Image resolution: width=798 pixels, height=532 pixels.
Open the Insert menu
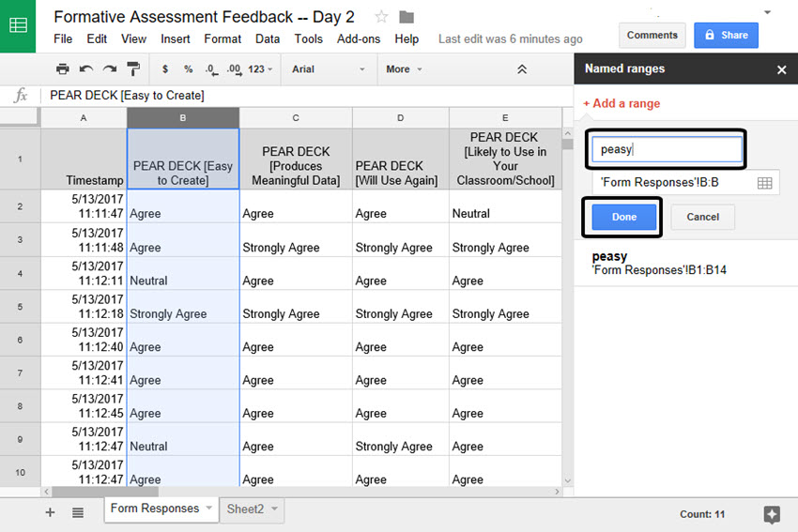(x=175, y=39)
